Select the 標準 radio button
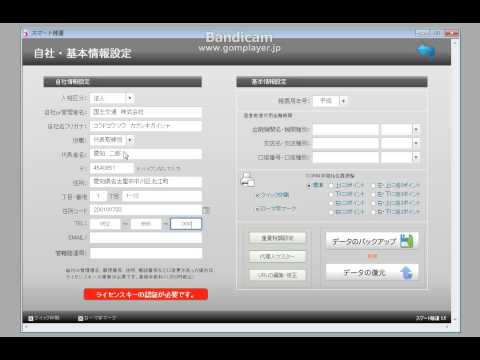The image size is (480, 360). coord(309,185)
